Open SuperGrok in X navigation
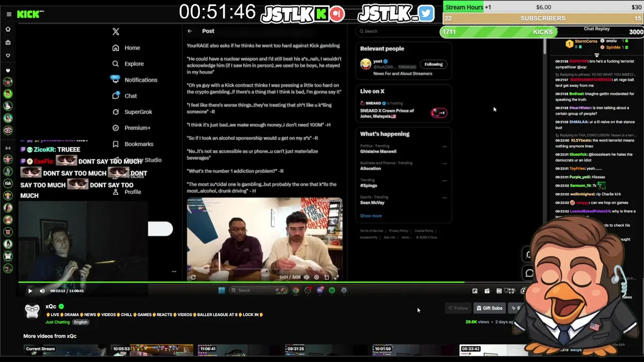This screenshot has height=362, width=644. pyautogui.click(x=132, y=112)
